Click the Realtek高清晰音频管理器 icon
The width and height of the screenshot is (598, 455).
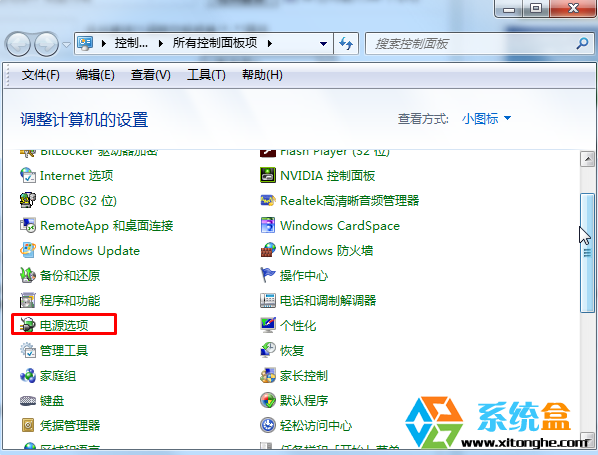pos(268,200)
